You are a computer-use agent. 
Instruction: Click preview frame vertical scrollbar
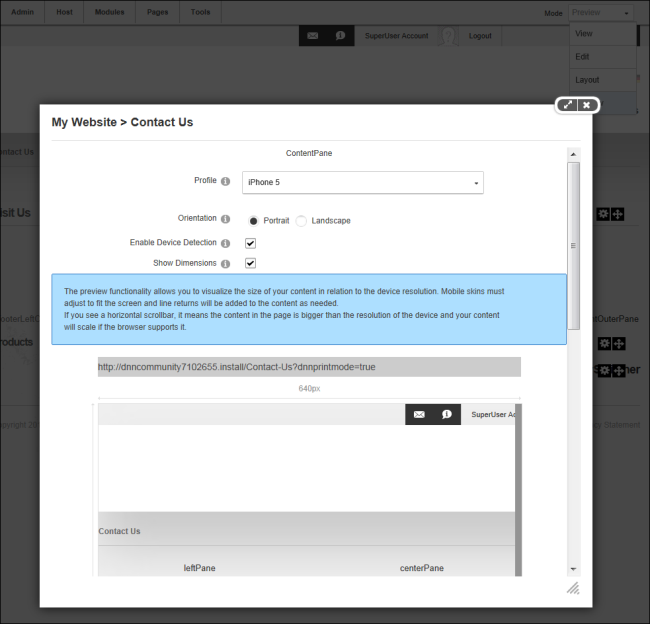(x=518, y=490)
